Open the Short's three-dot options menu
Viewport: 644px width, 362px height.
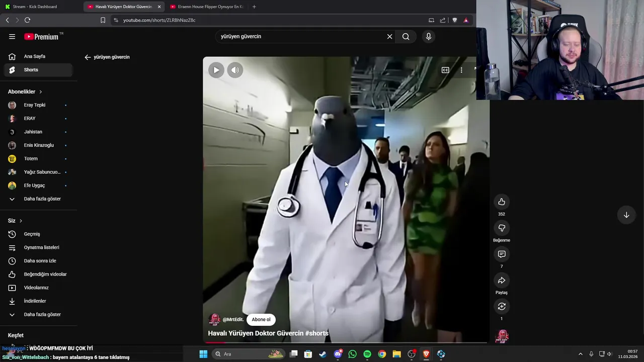461,70
